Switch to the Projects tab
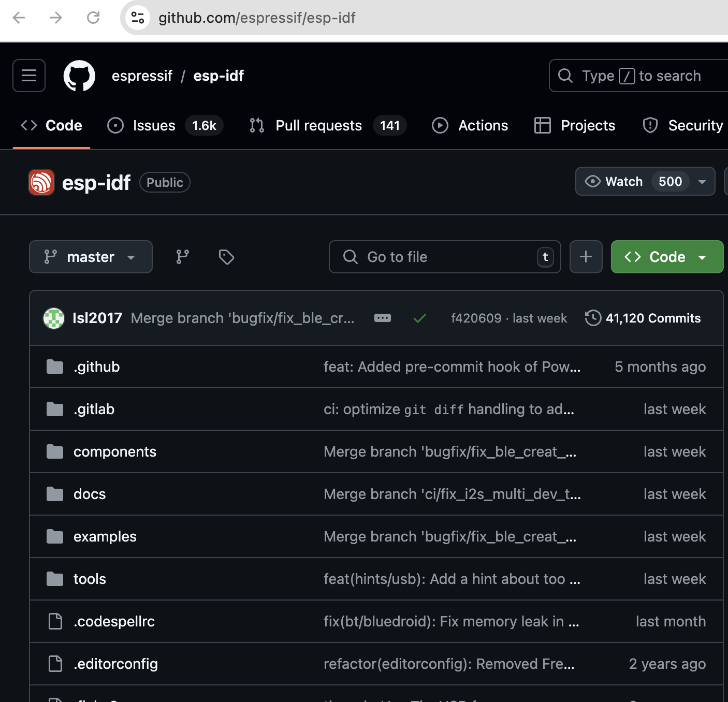 tap(575, 125)
